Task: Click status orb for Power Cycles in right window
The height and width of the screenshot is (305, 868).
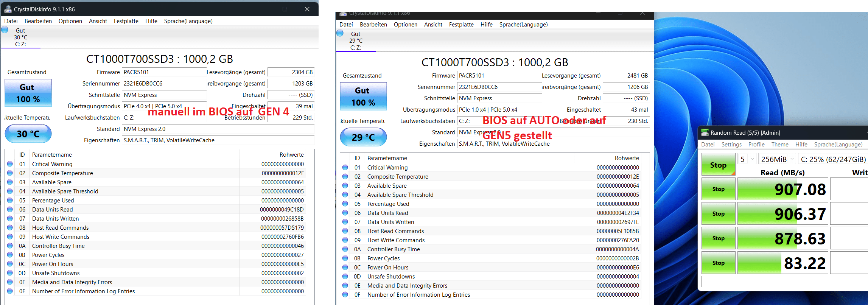Action: pos(345,258)
